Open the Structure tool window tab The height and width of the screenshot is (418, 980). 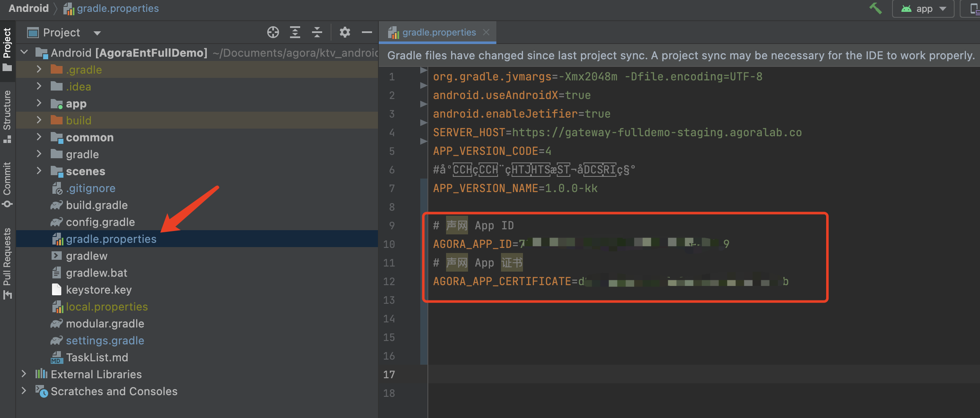[x=7, y=116]
